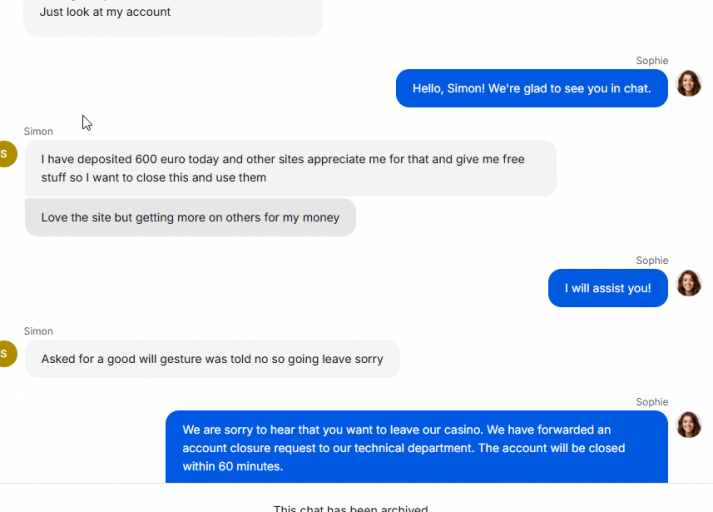Select the "I have deposited 600 euro today" message
This screenshot has width=713, height=512.
pyautogui.click(x=291, y=168)
